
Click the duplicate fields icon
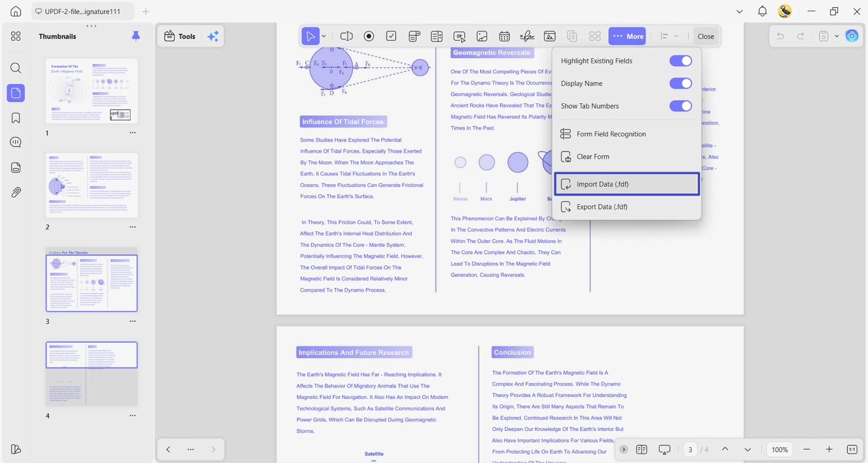572,36
